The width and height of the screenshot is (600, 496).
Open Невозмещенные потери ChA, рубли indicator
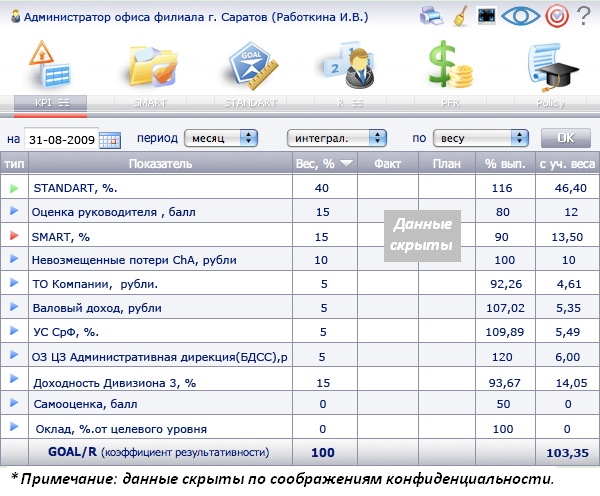pos(134,260)
